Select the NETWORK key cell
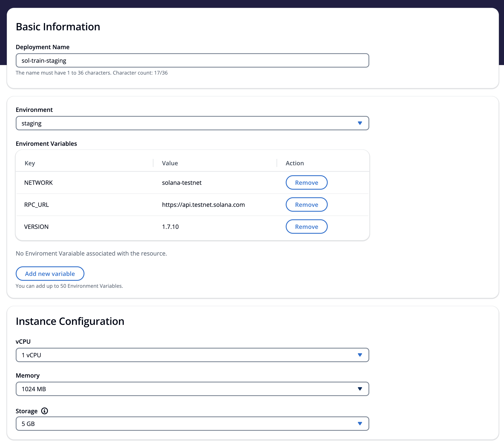504x445 pixels. 38,183
